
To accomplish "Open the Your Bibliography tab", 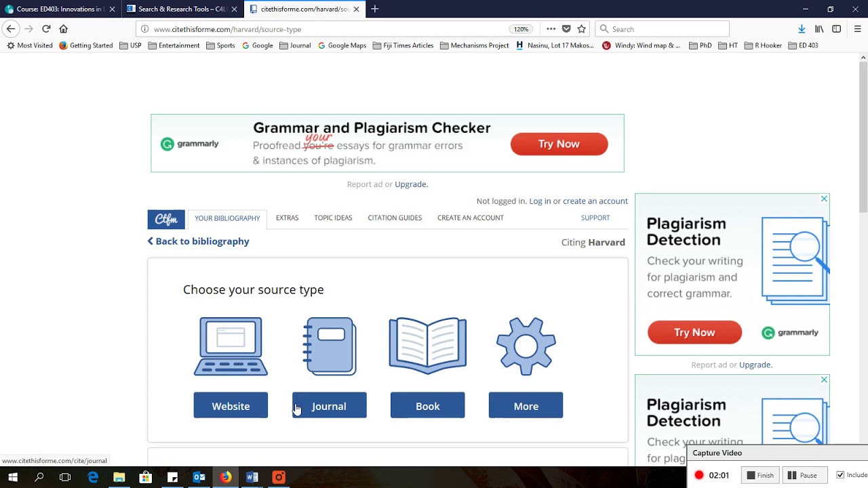I will (227, 218).
